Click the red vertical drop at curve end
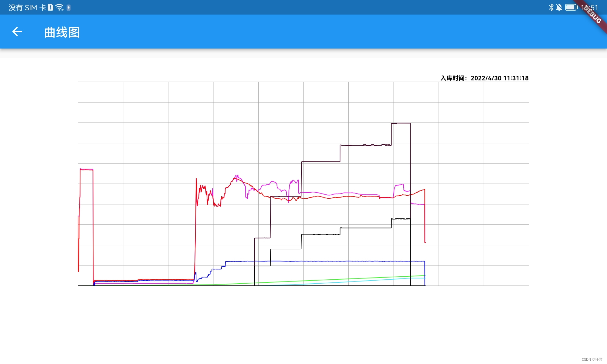This screenshot has width=607, height=364. click(x=425, y=215)
